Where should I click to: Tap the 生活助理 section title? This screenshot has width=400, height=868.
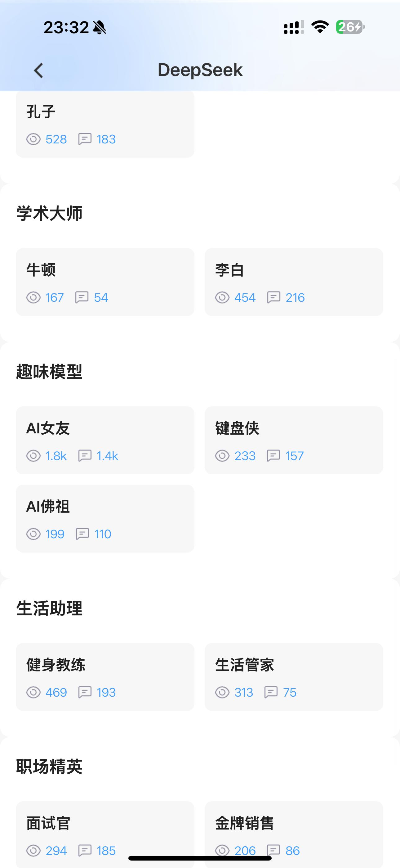click(x=49, y=608)
